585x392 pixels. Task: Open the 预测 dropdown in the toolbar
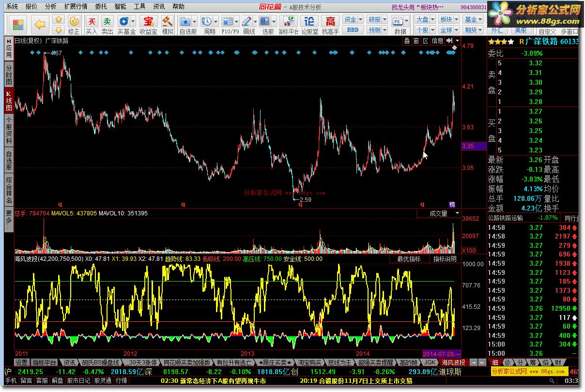click(377, 30)
